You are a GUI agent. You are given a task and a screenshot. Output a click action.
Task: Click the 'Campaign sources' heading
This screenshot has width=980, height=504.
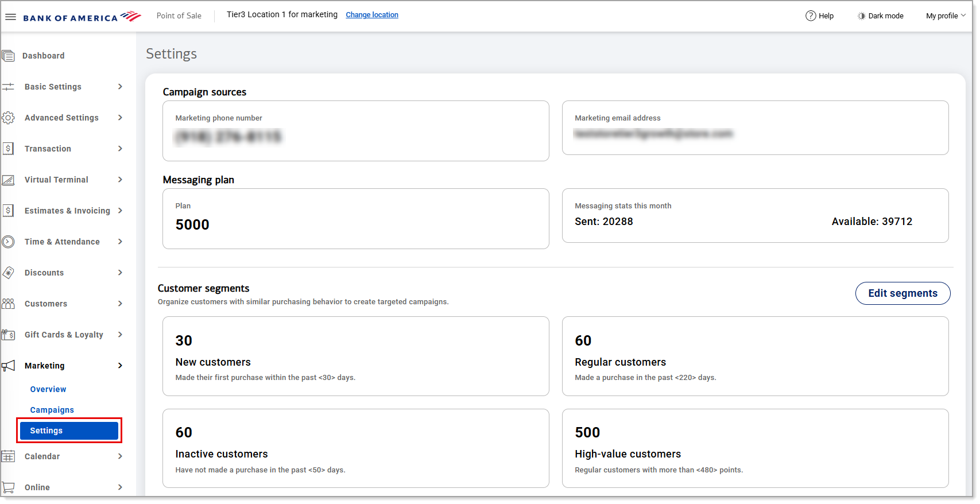click(x=204, y=92)
